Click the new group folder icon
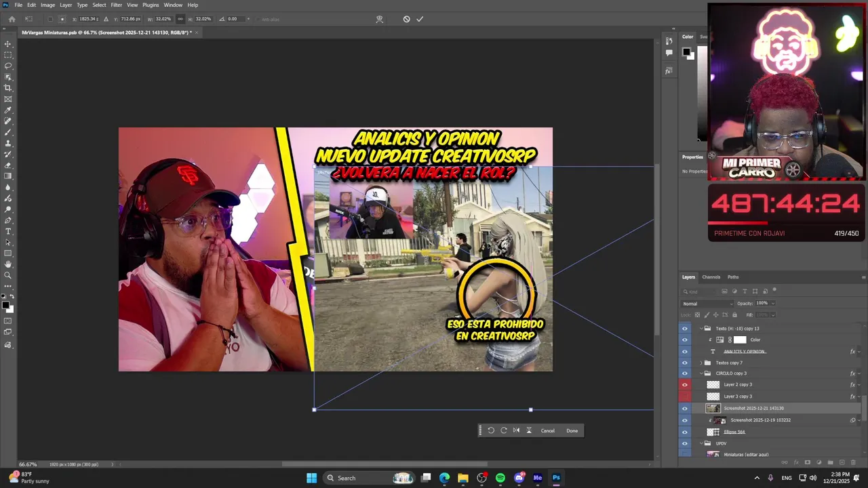Viewport: 868px width, 488px height. point(830,462)
